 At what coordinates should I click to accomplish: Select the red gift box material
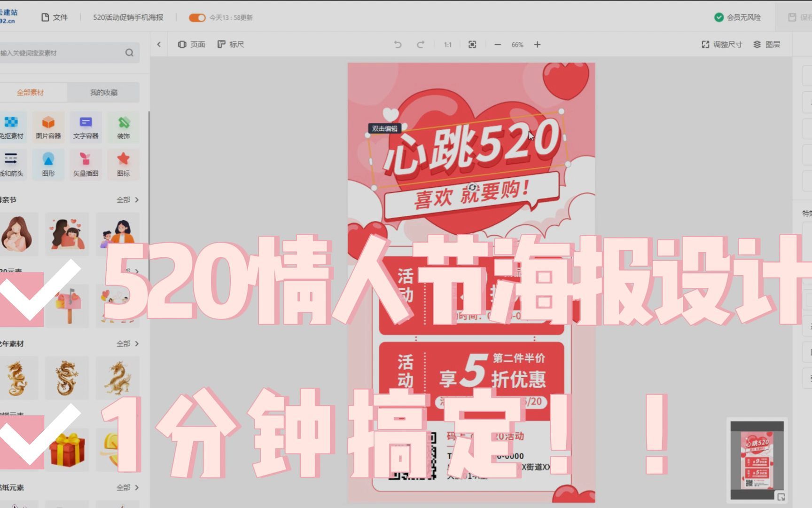[x=67, y=450]
